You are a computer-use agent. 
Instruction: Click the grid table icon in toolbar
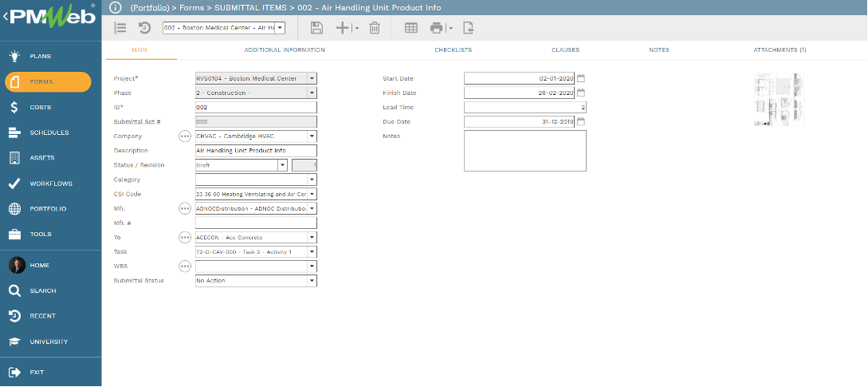410,28
